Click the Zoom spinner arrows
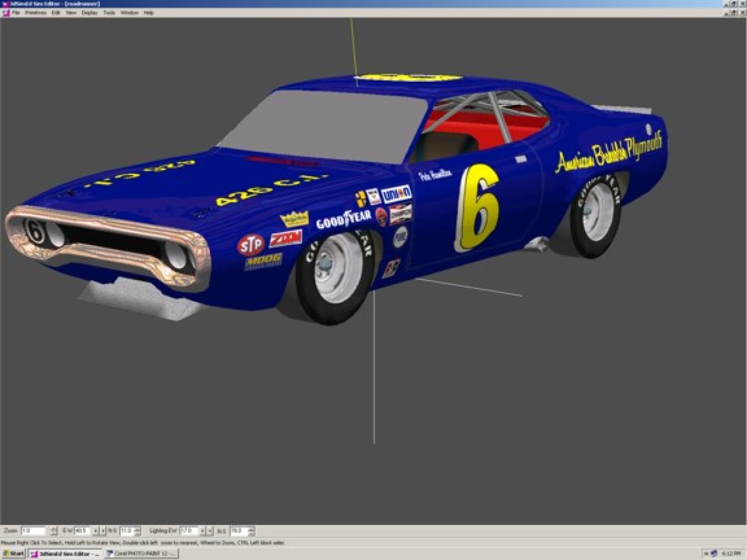Viewport: 747px width, 560px height. pyautogui.click(x=54, y=531)
